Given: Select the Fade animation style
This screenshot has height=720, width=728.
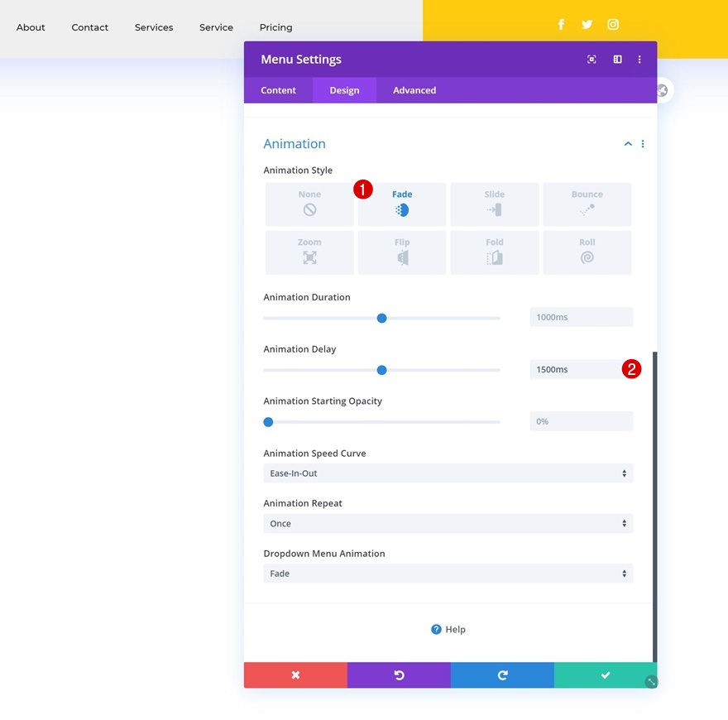Looking at the screenshot, I should (402, 204).
